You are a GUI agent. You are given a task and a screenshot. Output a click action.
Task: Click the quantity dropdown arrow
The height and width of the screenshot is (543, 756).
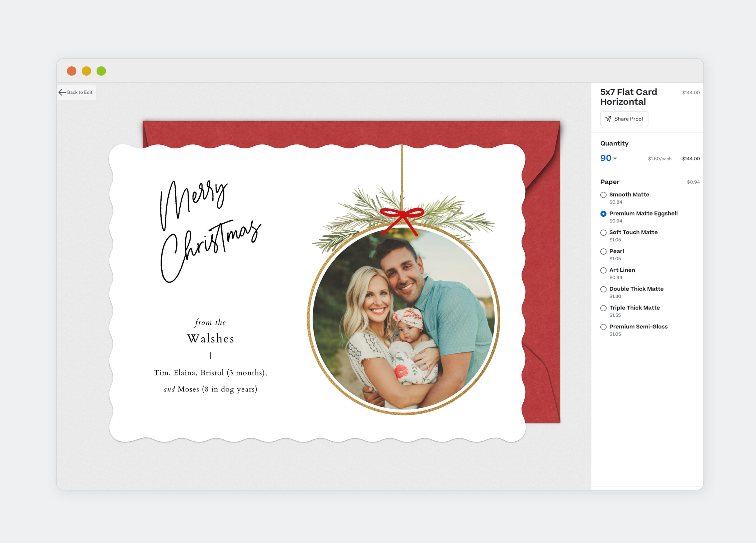(x=615, y=158)
